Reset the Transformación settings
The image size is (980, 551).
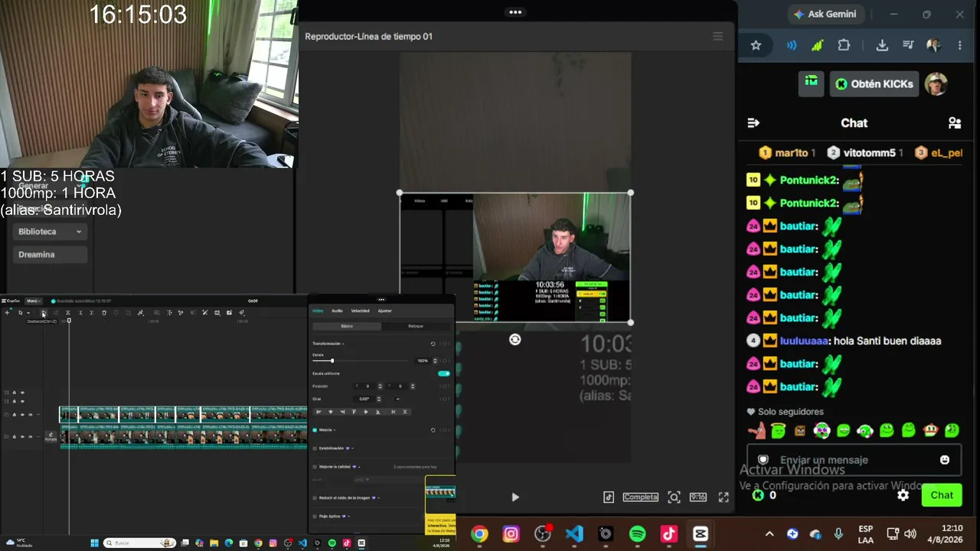tap(433, 344)
